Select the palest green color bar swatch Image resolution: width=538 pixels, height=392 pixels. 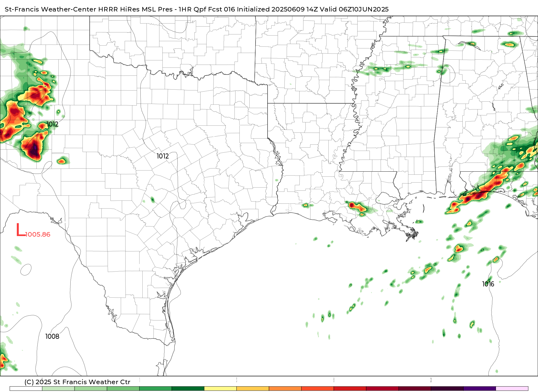pos(58,389)
